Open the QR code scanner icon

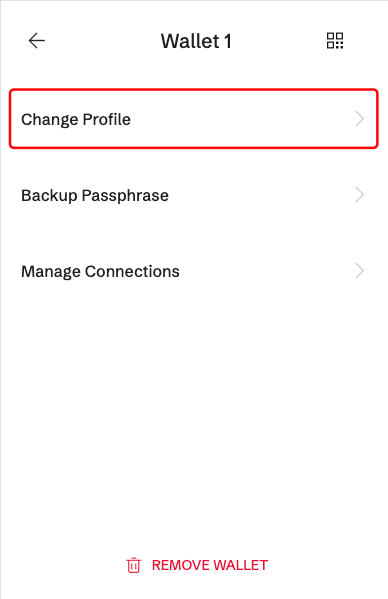[x=335, y=40]
